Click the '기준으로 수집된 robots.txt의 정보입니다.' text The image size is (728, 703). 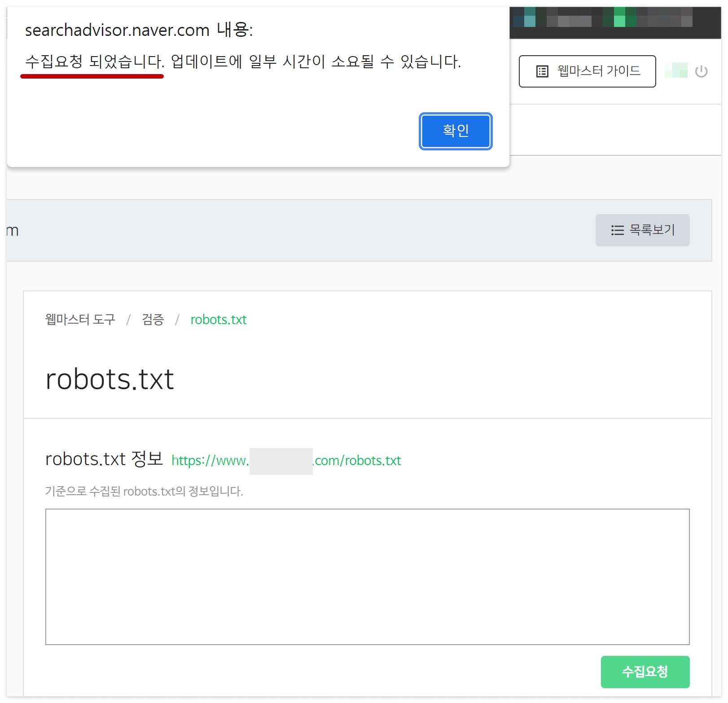pyautogui.click(x=144, y=492)
